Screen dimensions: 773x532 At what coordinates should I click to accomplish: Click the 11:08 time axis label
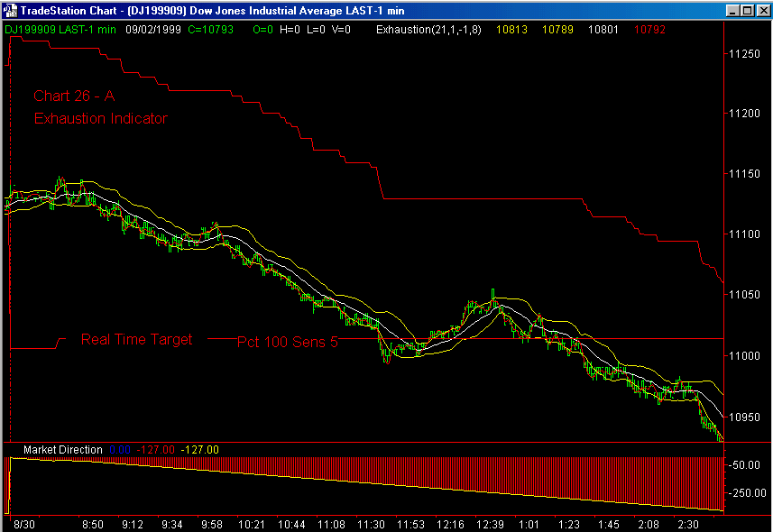point(331,525)
